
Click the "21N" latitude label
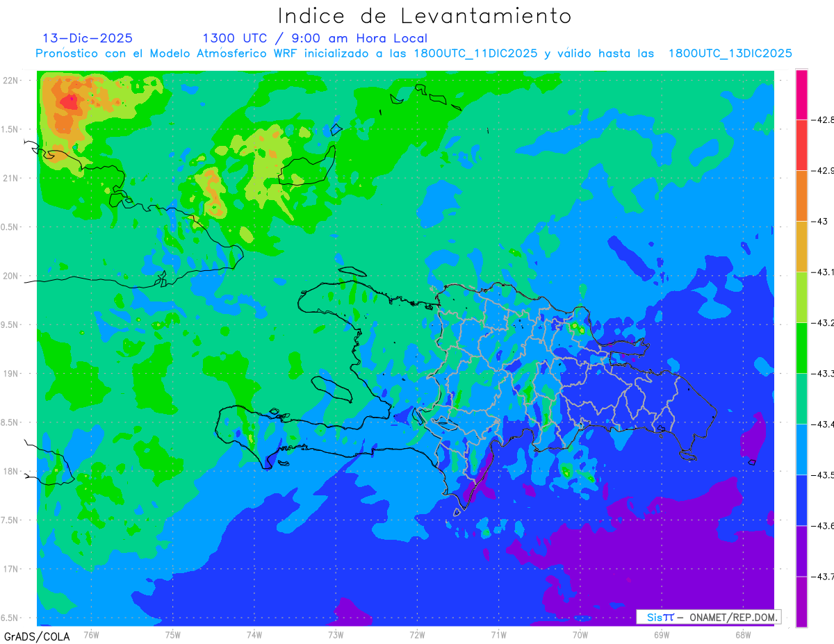[x=12, y=179]
